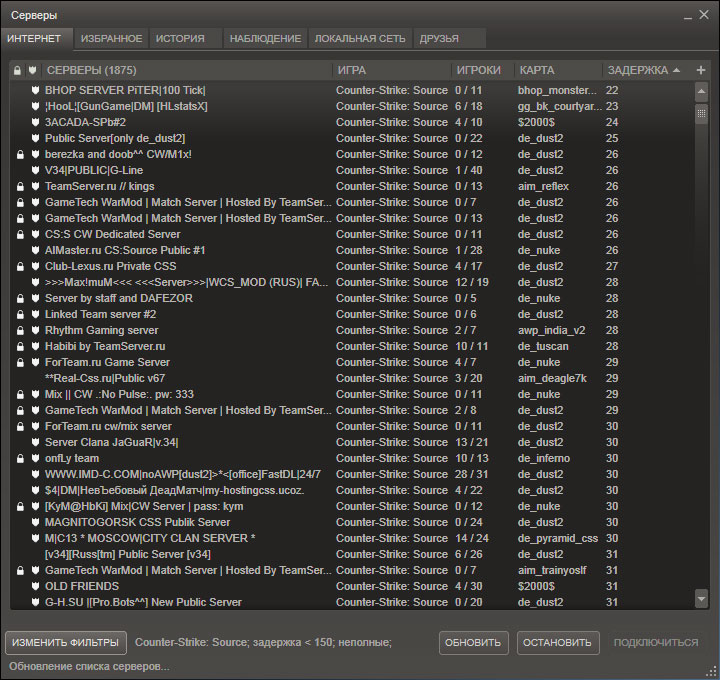Click shield icon on V34|PUBLIC|G-Line row

(x=35, y=170)
